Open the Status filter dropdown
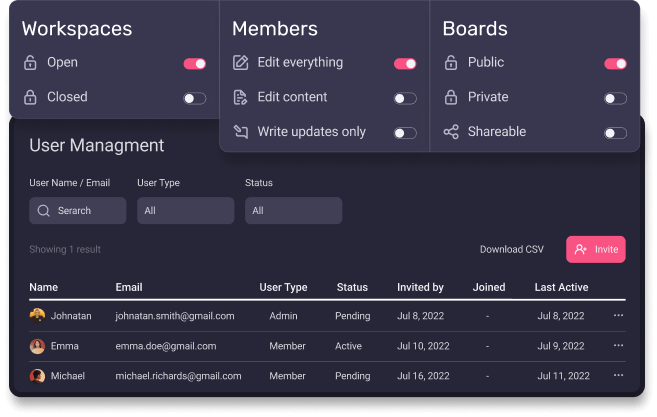This screenshot has width=657, height=417. [293, 211]
